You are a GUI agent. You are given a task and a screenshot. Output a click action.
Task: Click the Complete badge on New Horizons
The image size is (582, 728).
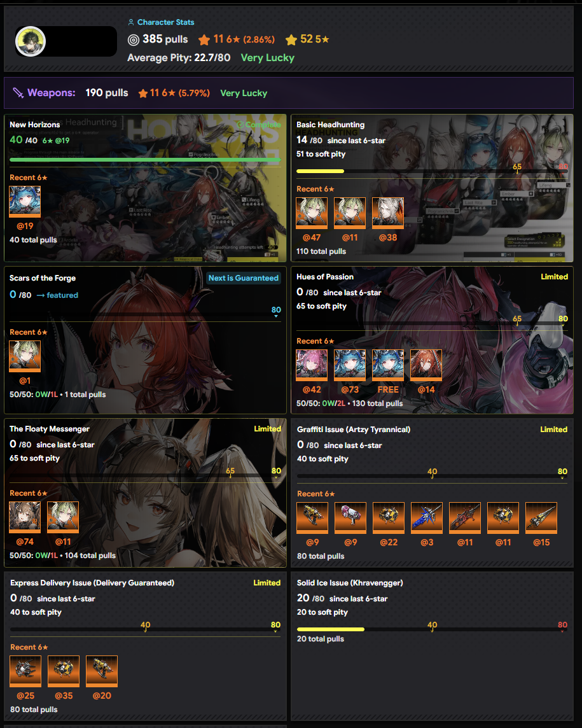click(x=258, y=125)
